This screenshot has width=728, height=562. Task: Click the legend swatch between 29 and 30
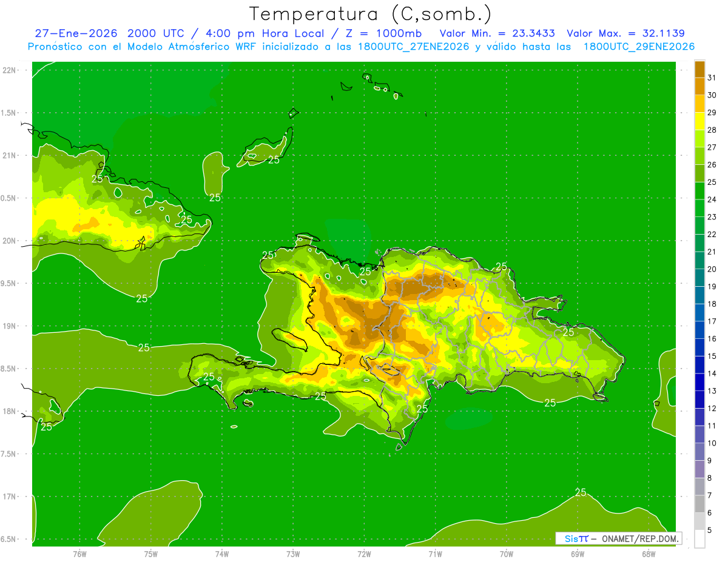699,104
